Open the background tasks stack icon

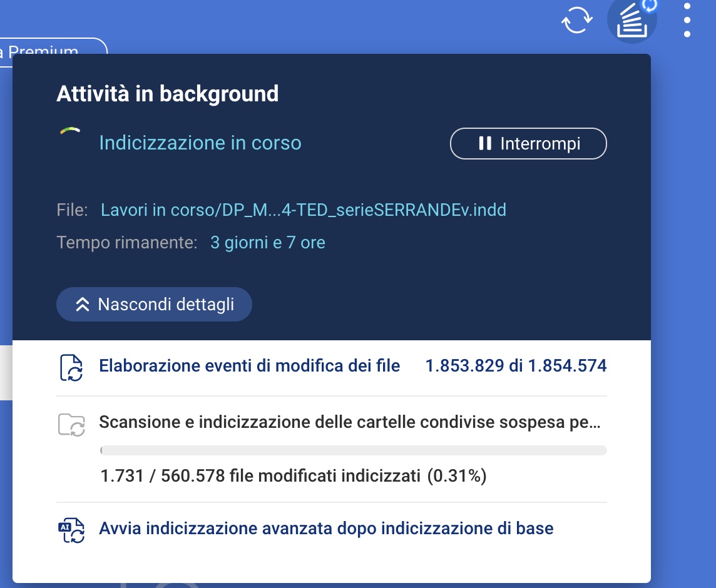pyautogui.click(x=632, y=21)
